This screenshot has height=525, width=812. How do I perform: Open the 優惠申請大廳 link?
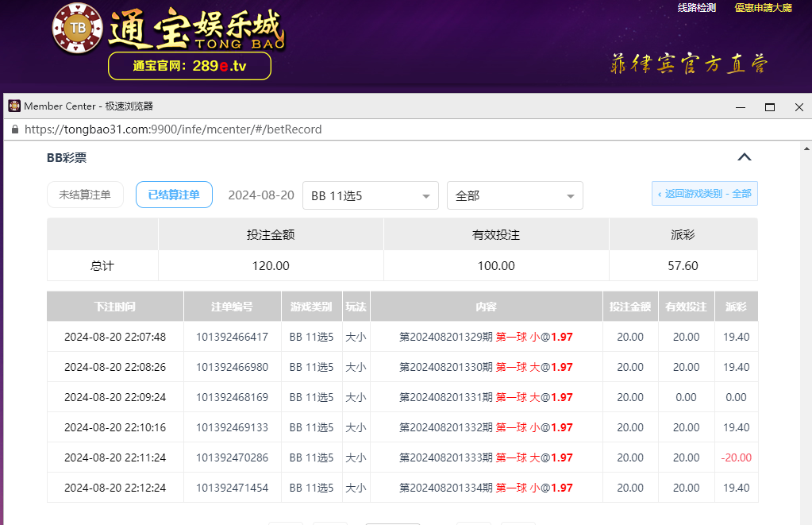pos(763,8)
